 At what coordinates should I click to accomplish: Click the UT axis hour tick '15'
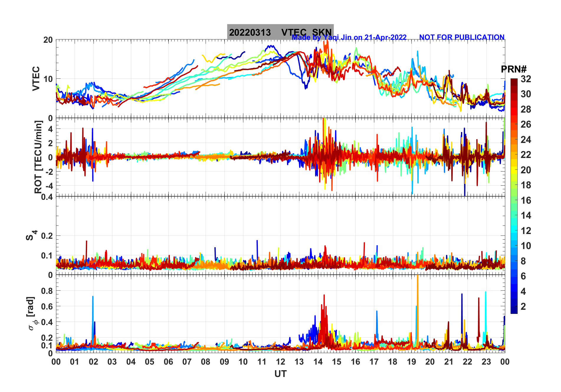point(337,362)
